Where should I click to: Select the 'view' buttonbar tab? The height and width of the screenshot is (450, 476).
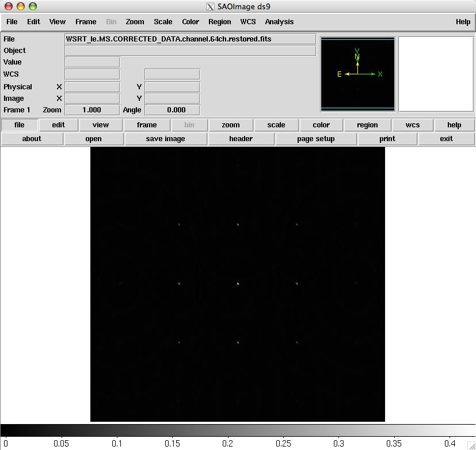pyautogui.click(x=101, y=125)
